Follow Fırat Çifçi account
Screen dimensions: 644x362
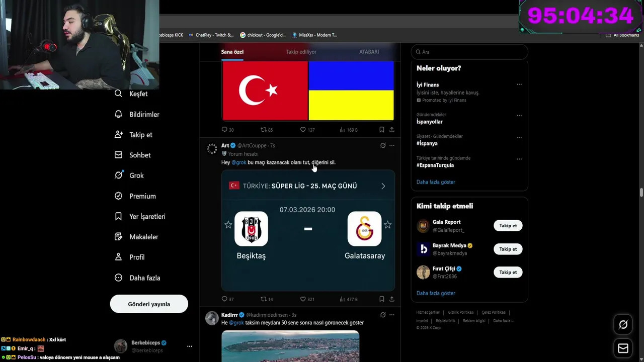tap(508, 273)
